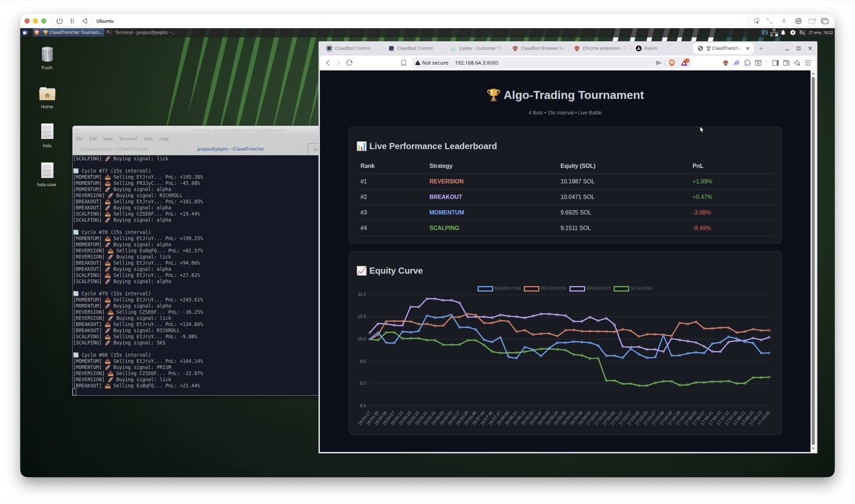Open the Brave Wallet icon
The image size is (855, 504).
click(x=786, y=63)
